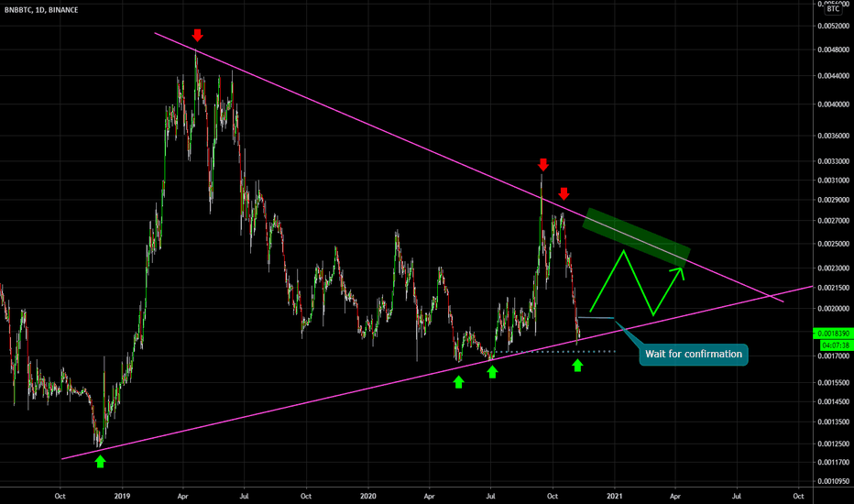Click the 2019 label on time axis
Viewport: 854px width, 504px height.
tap(122, 496)
